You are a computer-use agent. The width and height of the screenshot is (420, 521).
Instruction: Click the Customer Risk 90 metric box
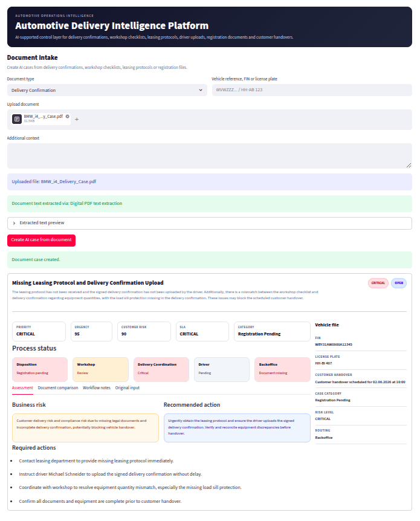click(144, 331)
